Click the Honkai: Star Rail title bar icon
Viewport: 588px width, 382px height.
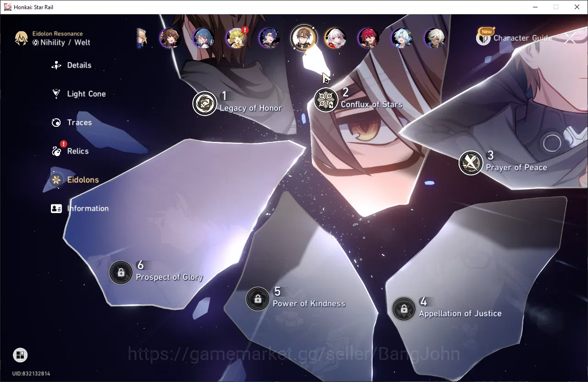click(7, 7)
